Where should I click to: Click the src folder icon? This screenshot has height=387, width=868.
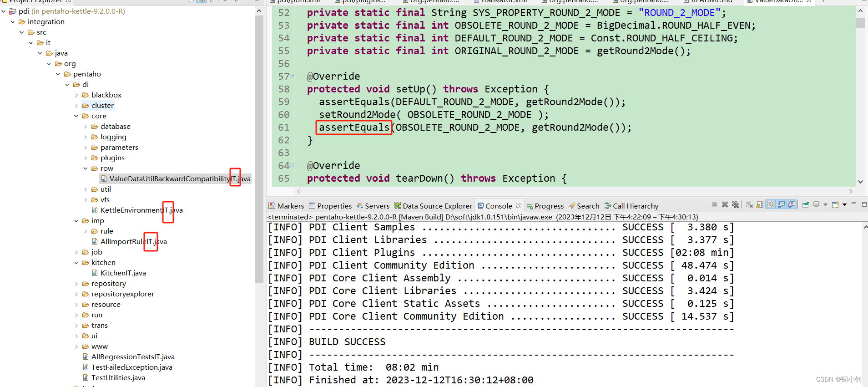[31, 32]
